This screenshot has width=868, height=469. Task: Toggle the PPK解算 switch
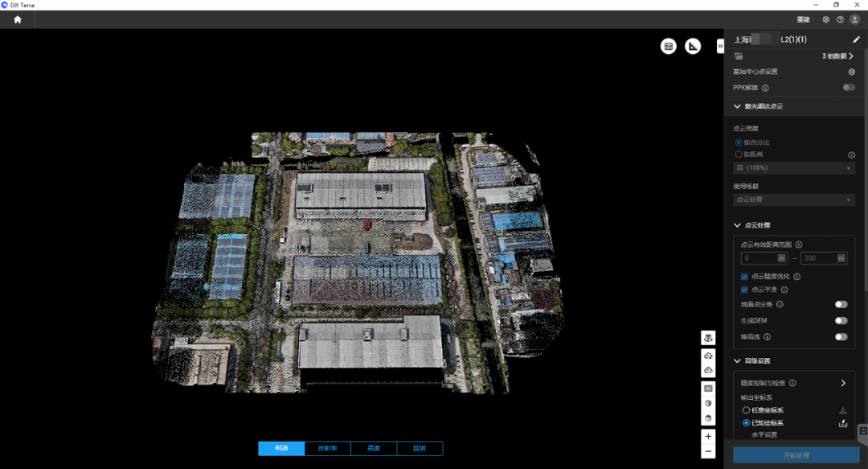click(x=849, y=88)
